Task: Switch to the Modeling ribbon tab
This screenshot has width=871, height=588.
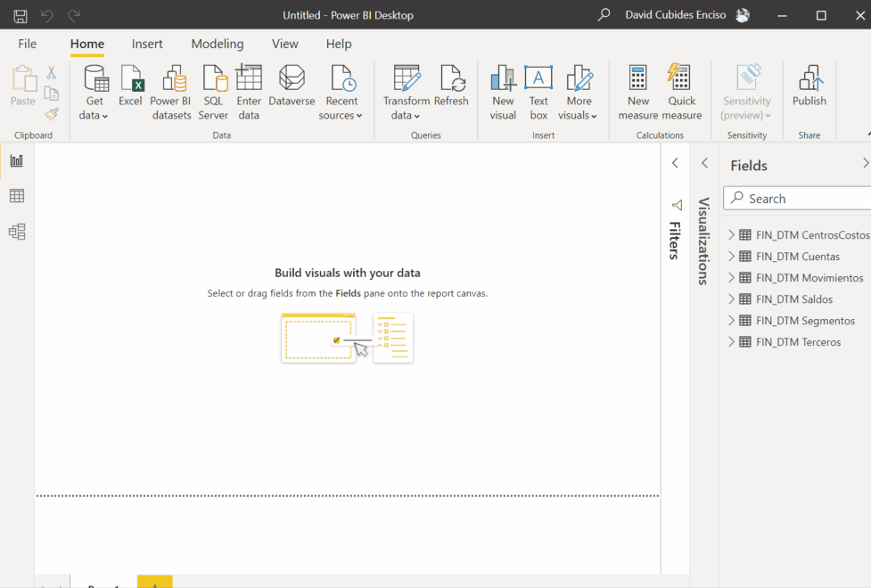Action: click(218, 44)
